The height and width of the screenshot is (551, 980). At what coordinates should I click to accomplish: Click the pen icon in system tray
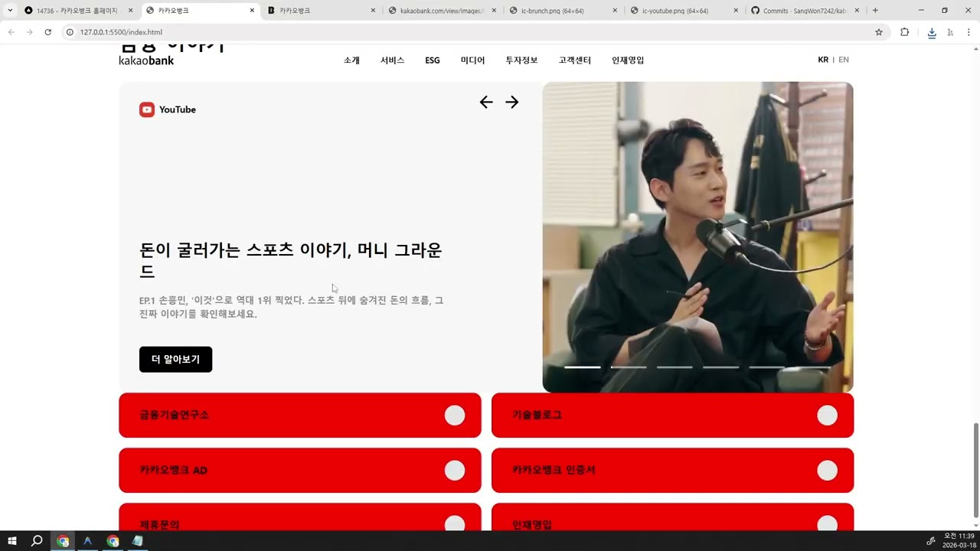click(931, 541)
